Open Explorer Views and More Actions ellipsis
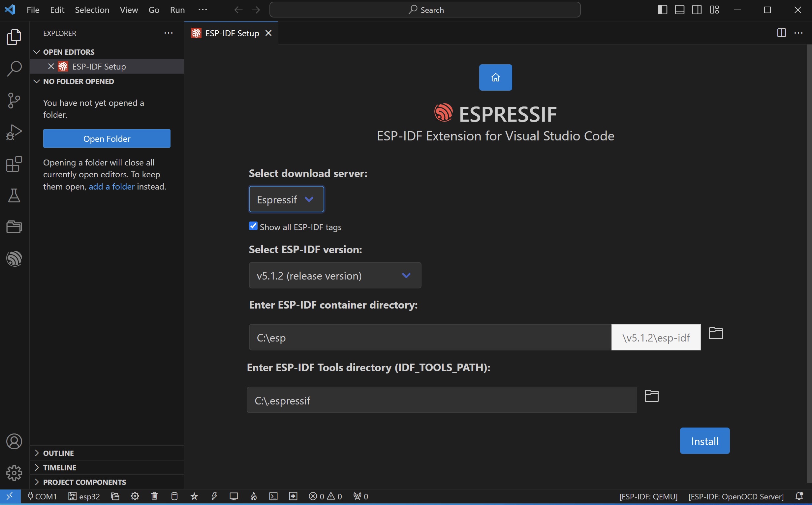This screenshot has height=505, width=812. click(x=169, y=33)
